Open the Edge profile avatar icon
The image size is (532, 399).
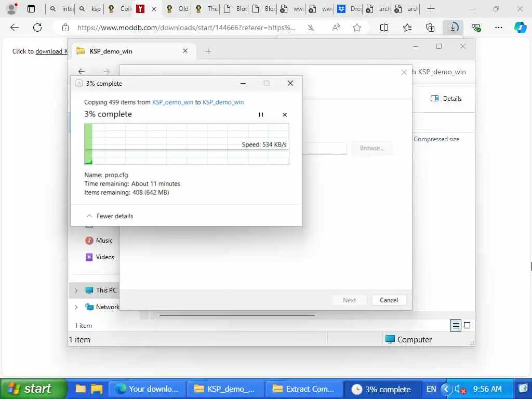coord(11,9)
